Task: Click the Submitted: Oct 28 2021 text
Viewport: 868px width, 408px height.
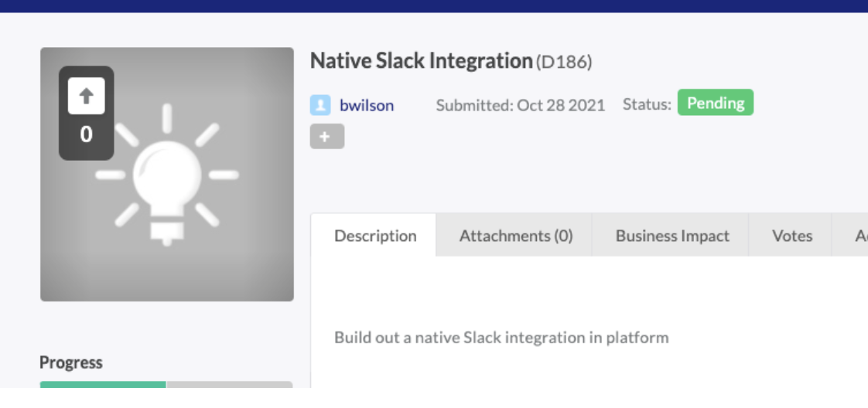Action: [x=521, y=105]
